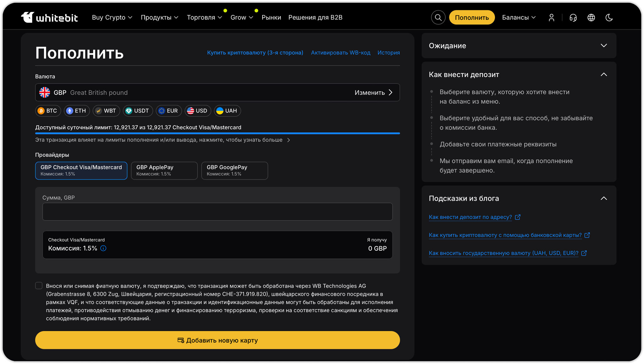Click the WhiteBIT logo

[x=49, y=17]
